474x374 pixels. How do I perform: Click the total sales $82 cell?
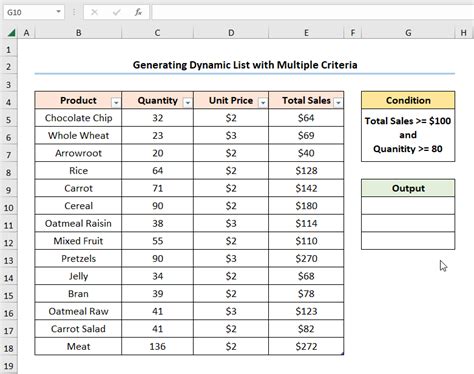306,329
